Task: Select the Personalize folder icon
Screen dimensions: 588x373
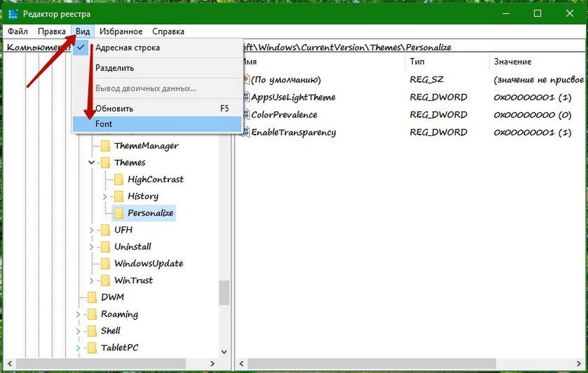Action: point(119,213)
